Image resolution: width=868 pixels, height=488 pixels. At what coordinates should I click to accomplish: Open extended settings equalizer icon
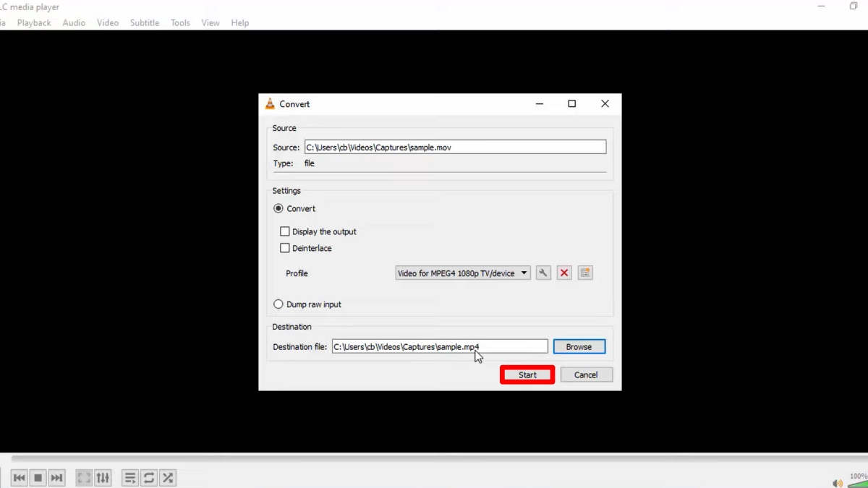point(103,478)
